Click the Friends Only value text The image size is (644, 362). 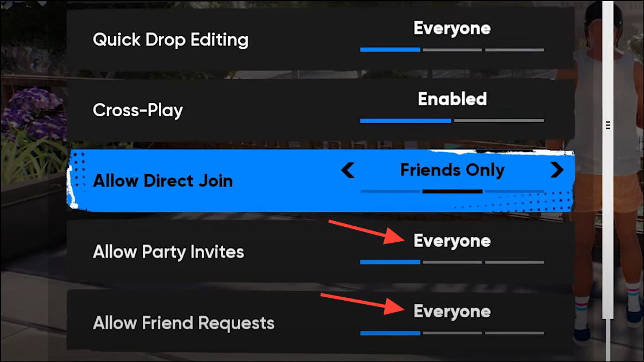[x=452, y=170]
